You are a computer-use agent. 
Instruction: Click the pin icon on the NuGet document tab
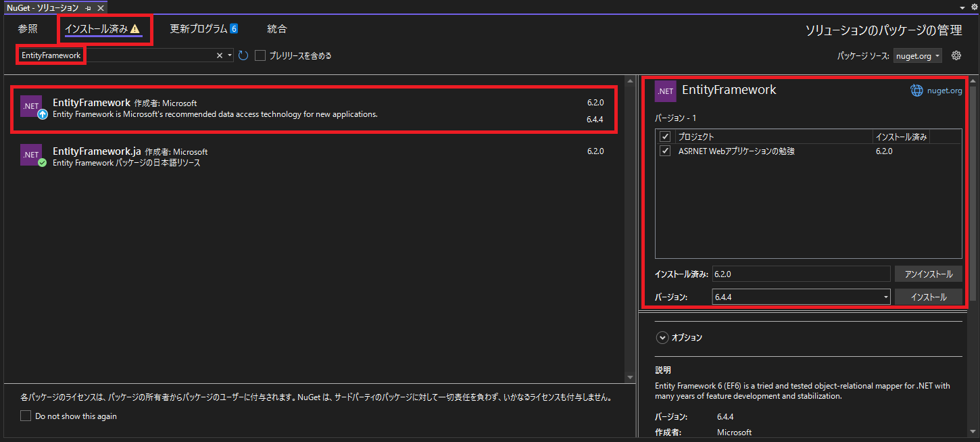[88, 7]
